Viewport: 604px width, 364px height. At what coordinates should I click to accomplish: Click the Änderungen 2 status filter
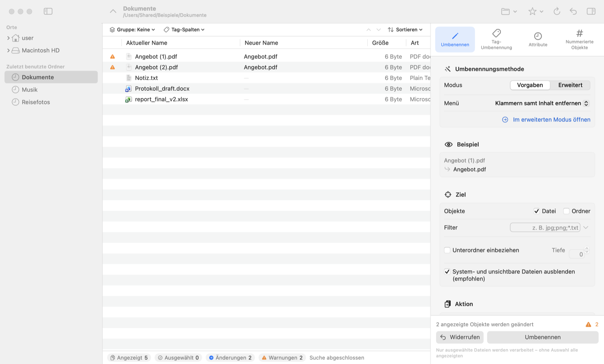pos(230,358)
